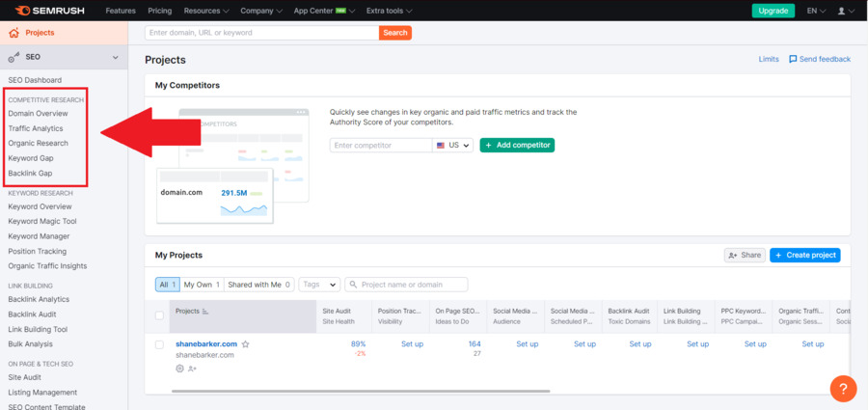Open shanebarker.com project settings gear
This screenshot has width=868, height=410.
click(179, 369)
